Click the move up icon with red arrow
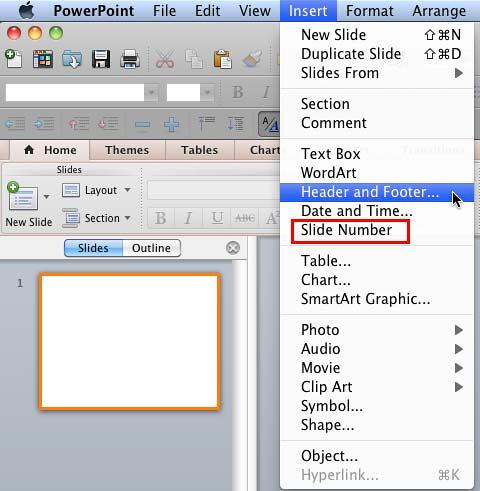The height and width of the screenshot is (491, 480). point(79,124)
